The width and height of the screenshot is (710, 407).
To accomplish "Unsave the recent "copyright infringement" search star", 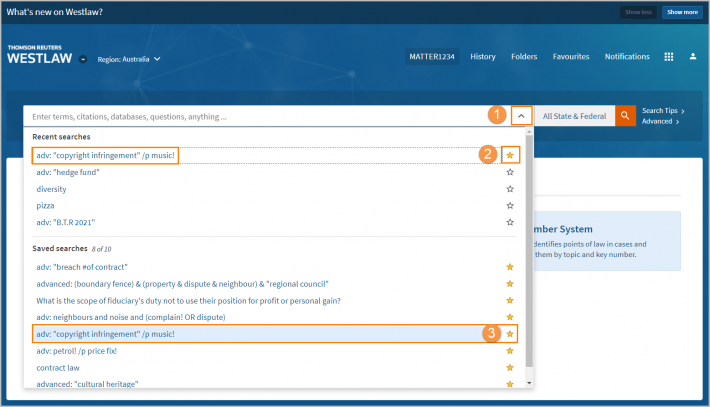I will pyautogui.click(x=510, y=155).
